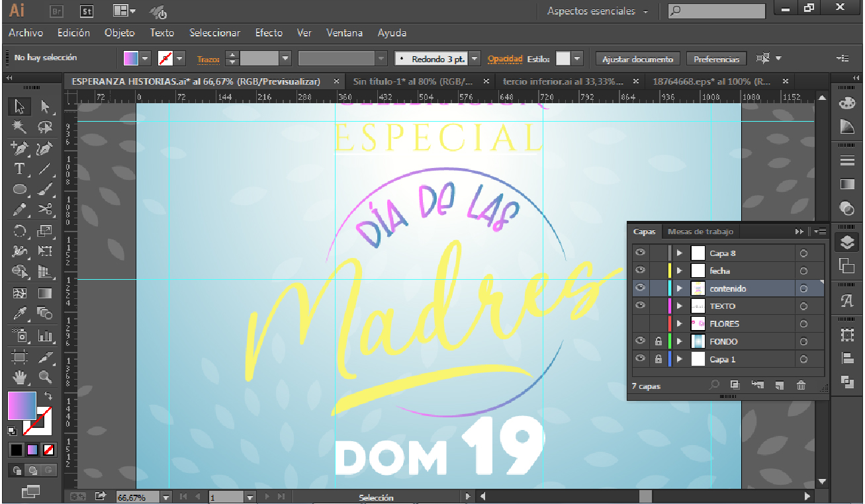Open the Color panel palette icon
The height and width of the screenshot is (504, 865).
pyautogui.click(x=847, y=103)
